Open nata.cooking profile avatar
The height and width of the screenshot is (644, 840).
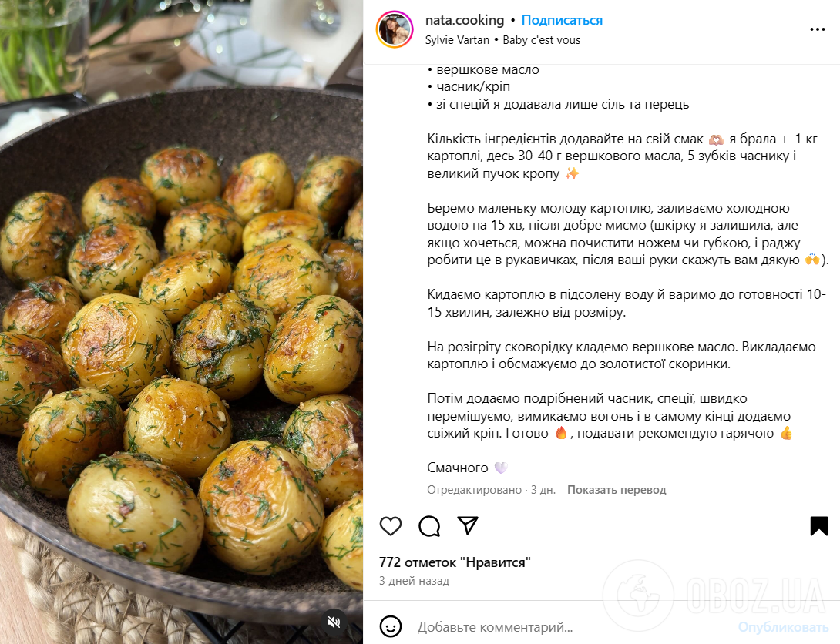pos(395,29)
